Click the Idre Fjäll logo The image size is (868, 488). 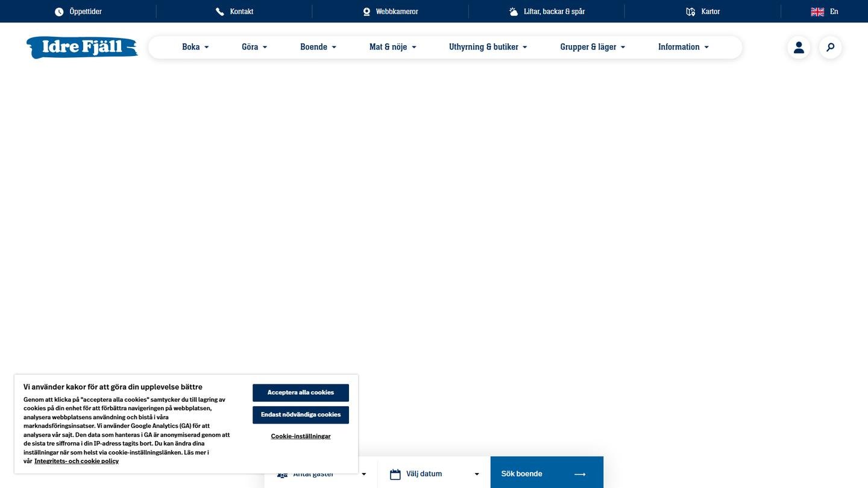(x=82, y=47)
